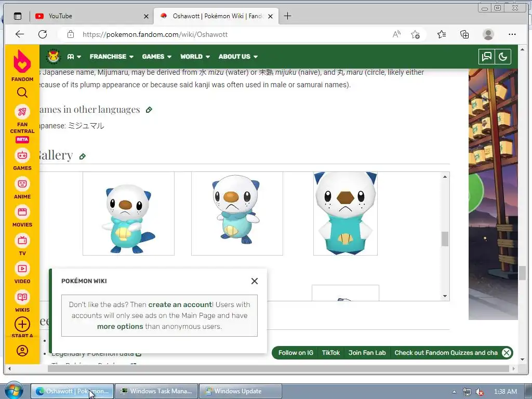Open the more options link

point(120,326)
